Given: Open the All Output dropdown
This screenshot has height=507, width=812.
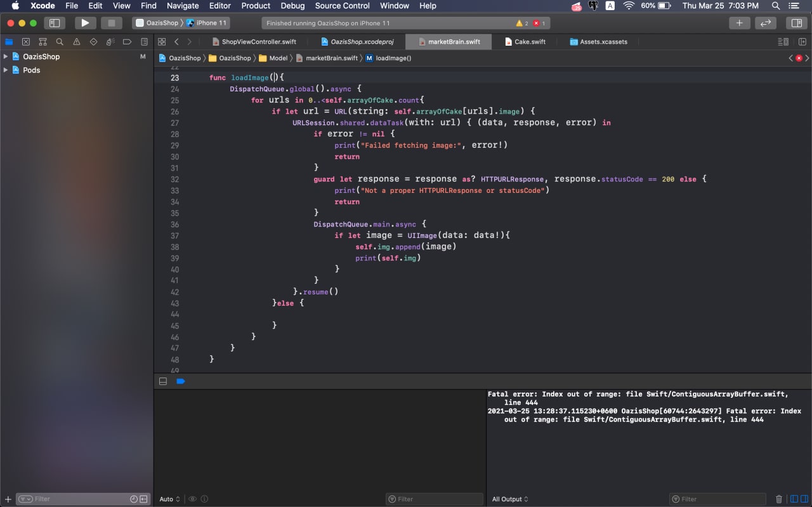Looking at the screenshot, I should 510,499.
